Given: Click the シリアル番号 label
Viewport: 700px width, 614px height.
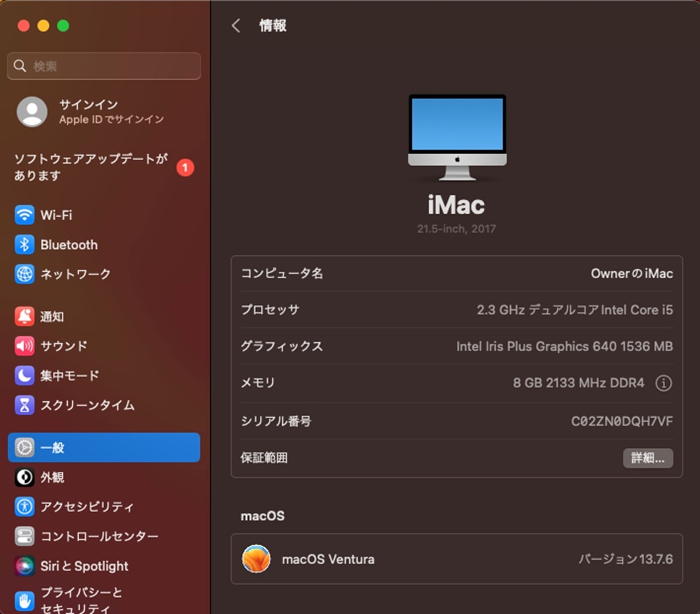Looking at the screenshot, I should click(x=276, y=421).
